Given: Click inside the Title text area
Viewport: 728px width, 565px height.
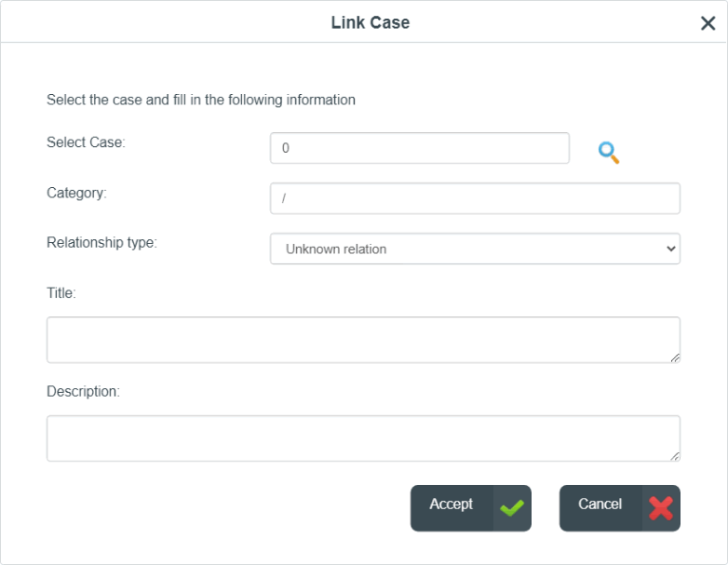Looking at the screenshot, I should click(364, 340).
